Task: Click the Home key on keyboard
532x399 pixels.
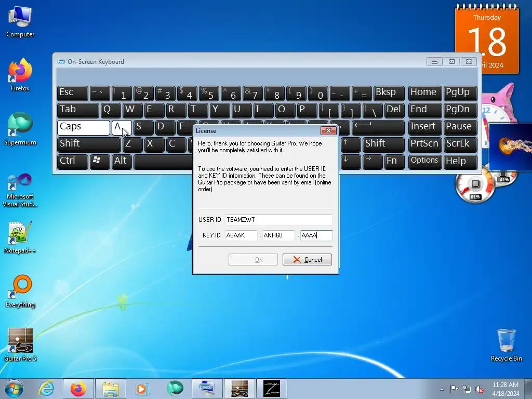Action: 425,93
